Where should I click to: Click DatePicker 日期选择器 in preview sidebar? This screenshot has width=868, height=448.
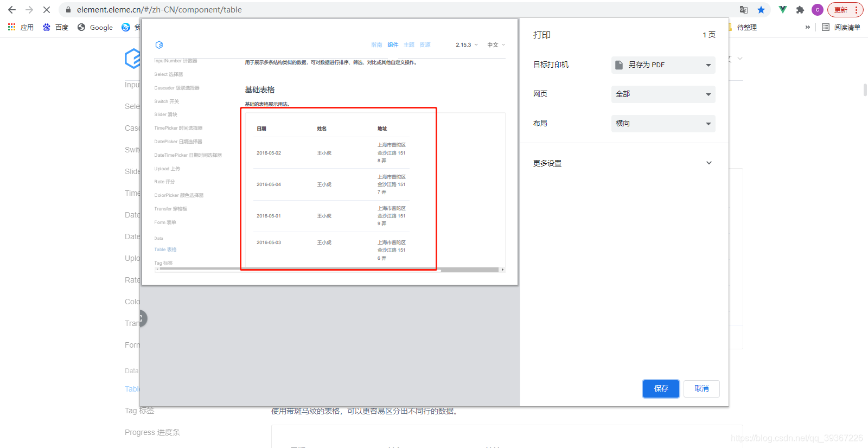pos(178,142)
